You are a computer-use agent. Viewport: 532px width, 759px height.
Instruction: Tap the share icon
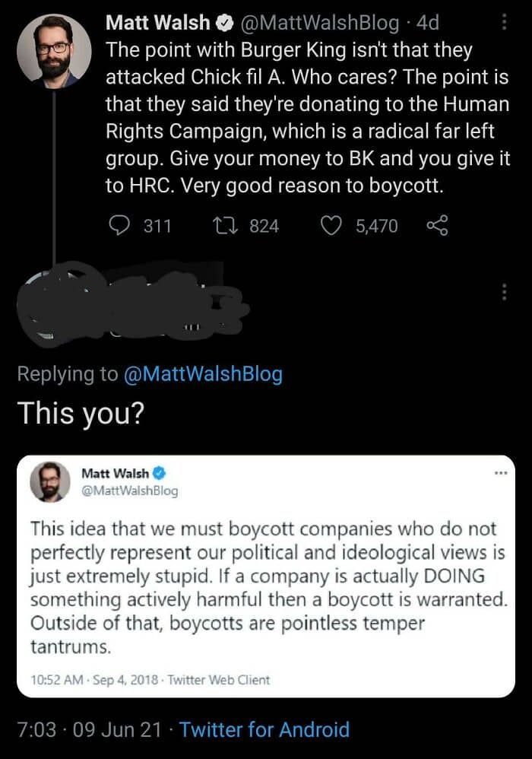click(436, 226)
